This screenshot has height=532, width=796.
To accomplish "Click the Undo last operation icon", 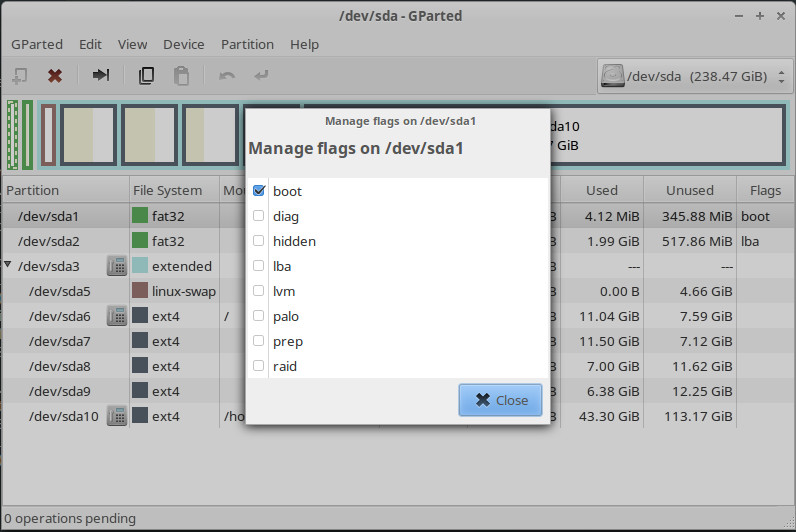I will (226, 76).
